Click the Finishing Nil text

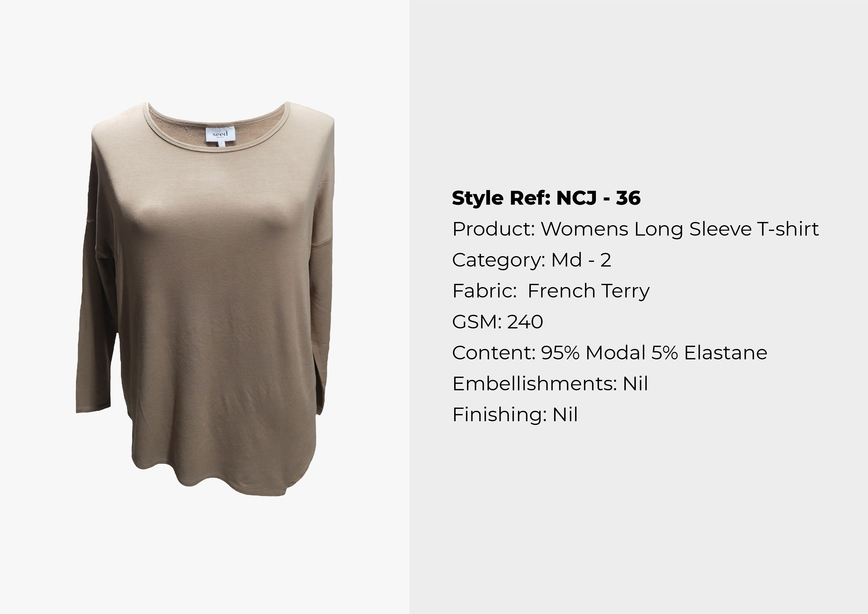click(x=515, y=415)
